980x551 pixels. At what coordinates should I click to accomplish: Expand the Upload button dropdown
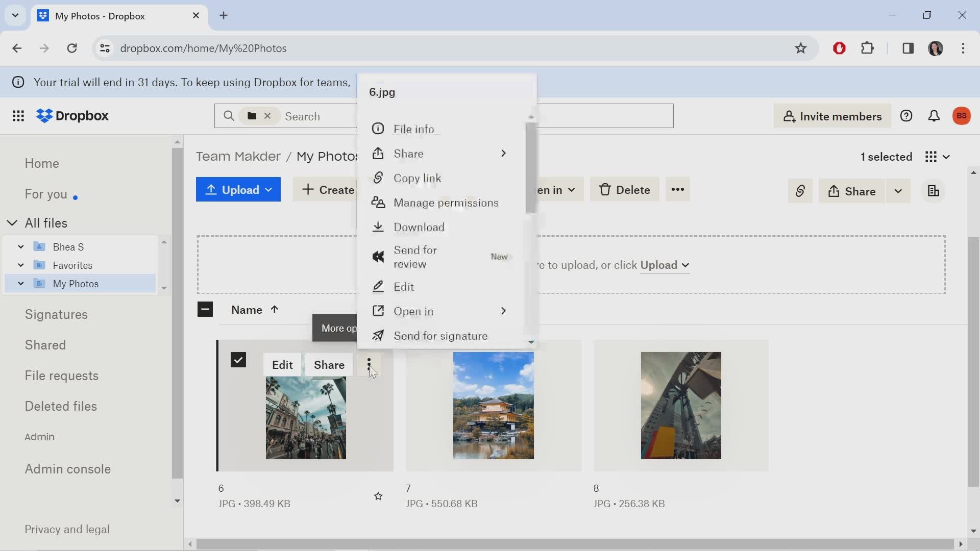click(269, 190)
